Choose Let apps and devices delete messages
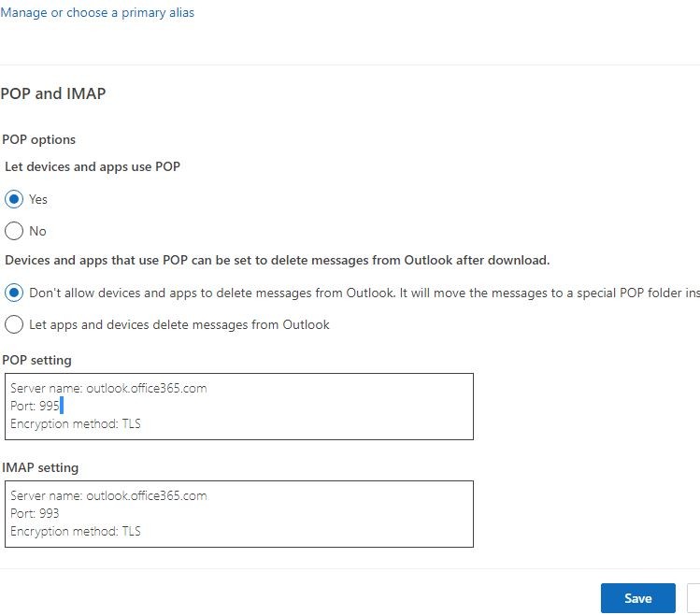This screenshot has height=615, width=700. pyautogui.click(x=14, y=324)
